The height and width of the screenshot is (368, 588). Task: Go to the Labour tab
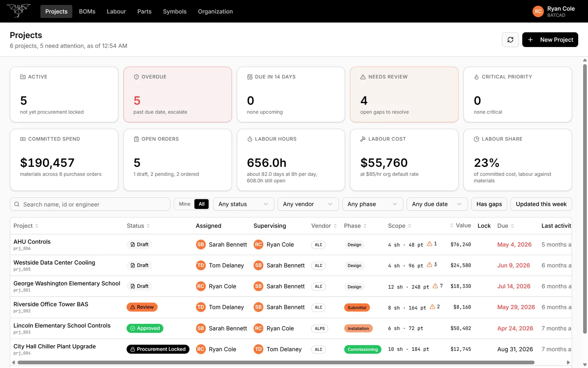tap(116, 11)
